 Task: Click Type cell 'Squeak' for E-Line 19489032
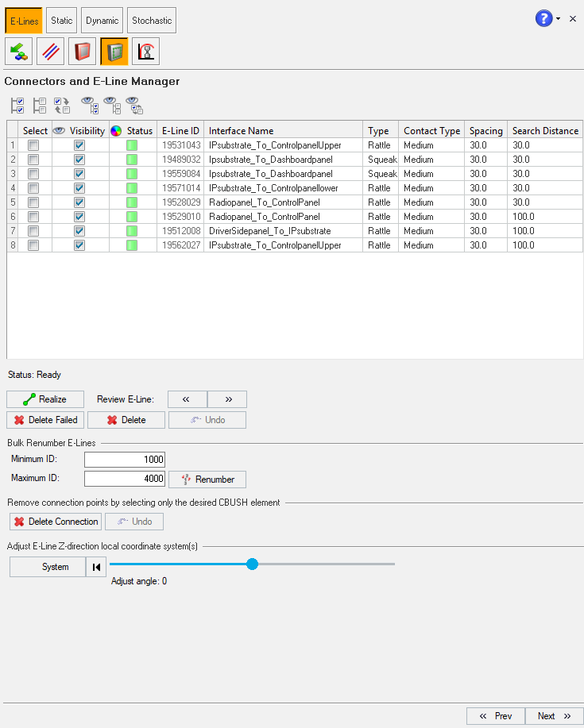coord(381,160)
